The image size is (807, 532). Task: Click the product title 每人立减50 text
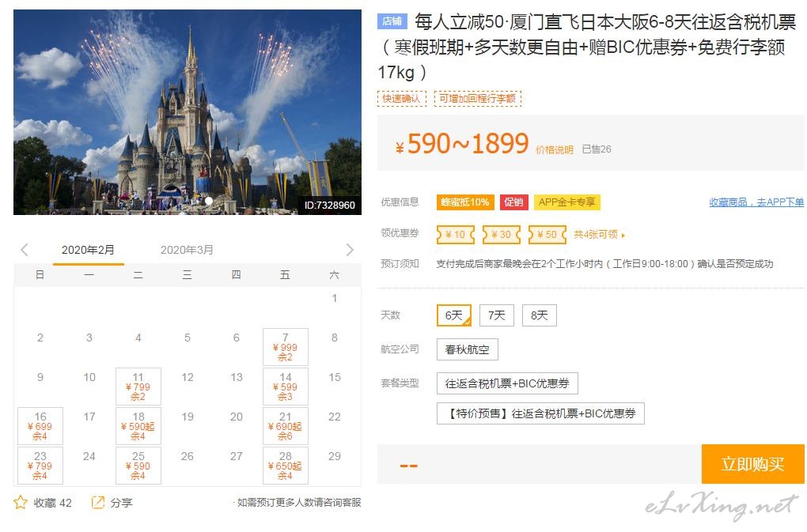click(x=587, y=47)
